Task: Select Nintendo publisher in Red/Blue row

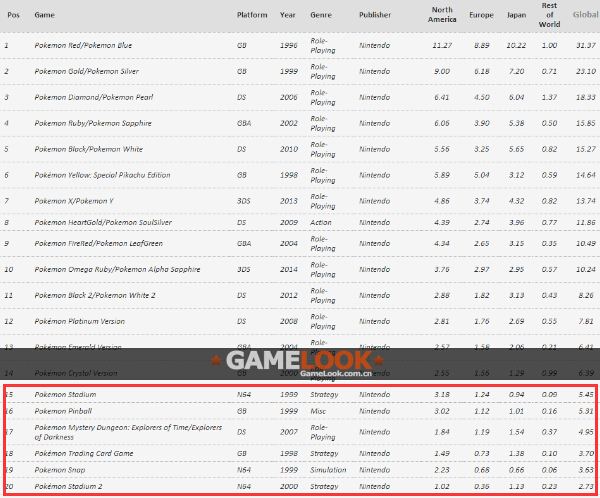Action: 374,45
